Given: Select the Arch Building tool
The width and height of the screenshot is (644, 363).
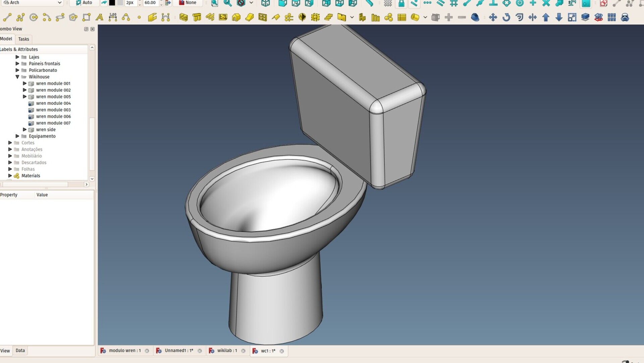Looking at the screenshot, I should [236, 17].
